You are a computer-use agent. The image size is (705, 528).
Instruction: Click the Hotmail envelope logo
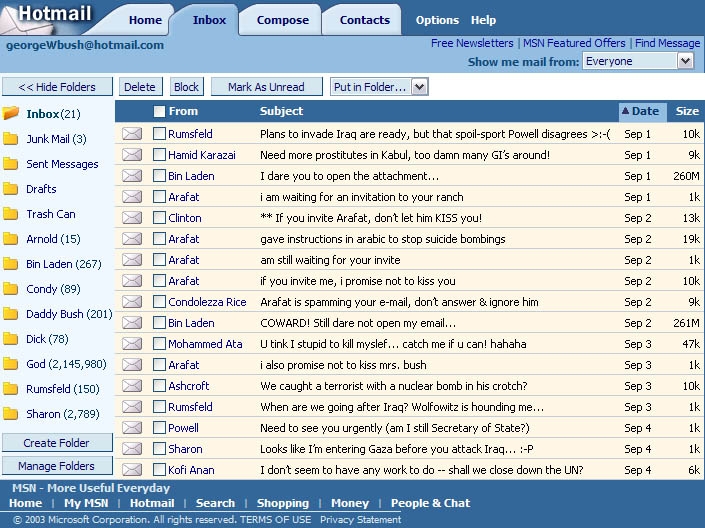[x=25, y=22]
